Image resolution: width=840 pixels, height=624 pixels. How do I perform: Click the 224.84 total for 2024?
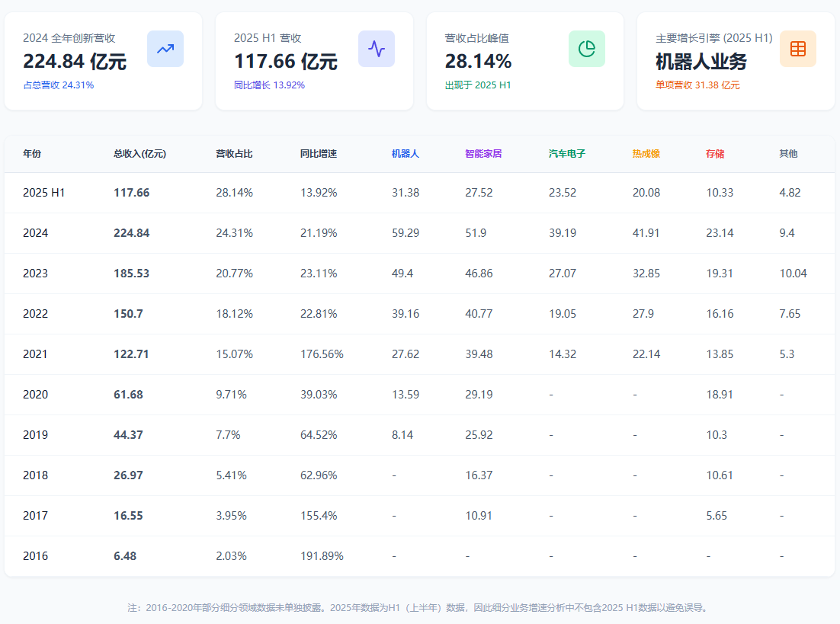131,233
